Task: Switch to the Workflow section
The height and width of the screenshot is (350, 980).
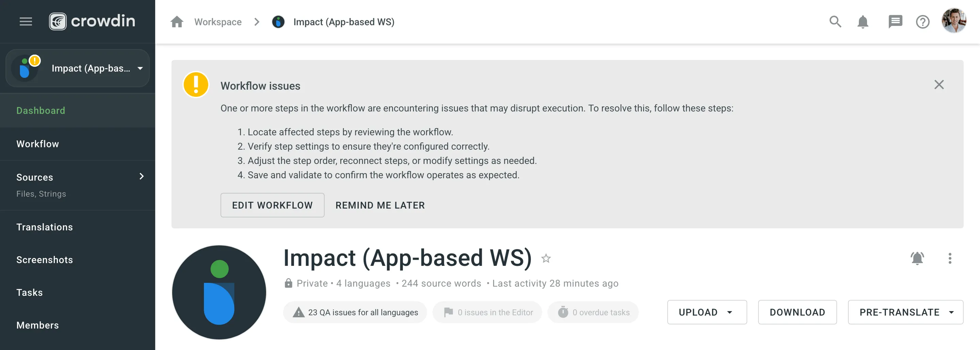Action: (37, 143)
